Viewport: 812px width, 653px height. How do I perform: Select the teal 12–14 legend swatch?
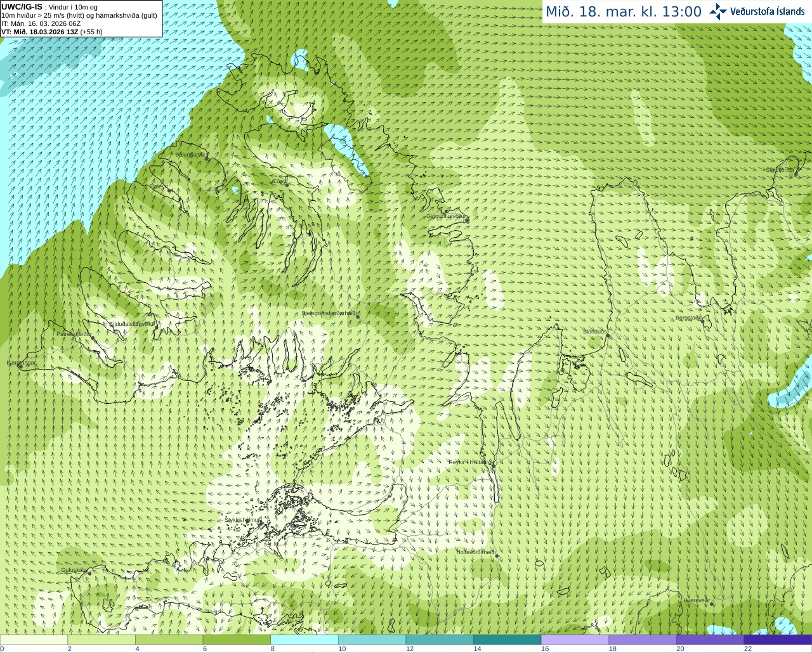click(x=440, y=640)
